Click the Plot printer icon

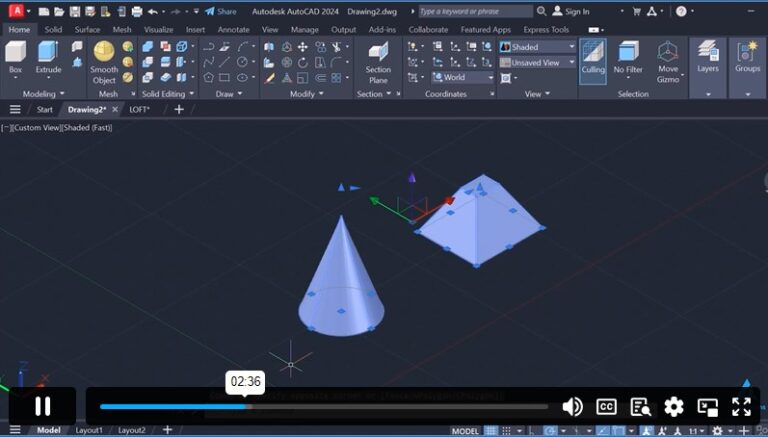tap(137, 11)
